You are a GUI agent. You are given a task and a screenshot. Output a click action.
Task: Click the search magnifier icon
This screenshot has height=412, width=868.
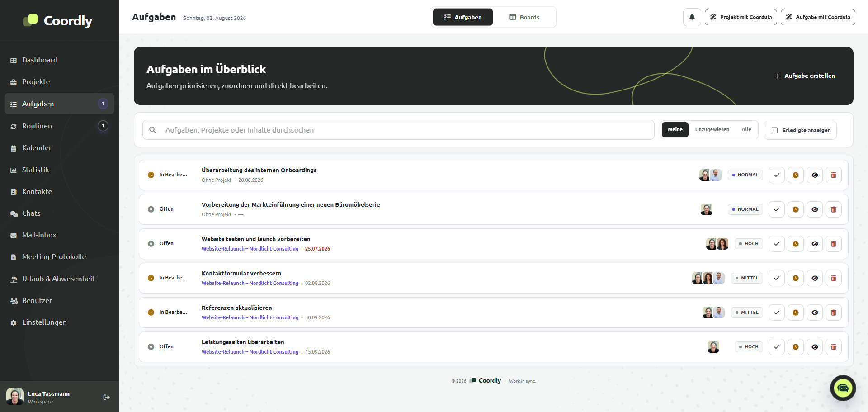[x=153, y=130]
